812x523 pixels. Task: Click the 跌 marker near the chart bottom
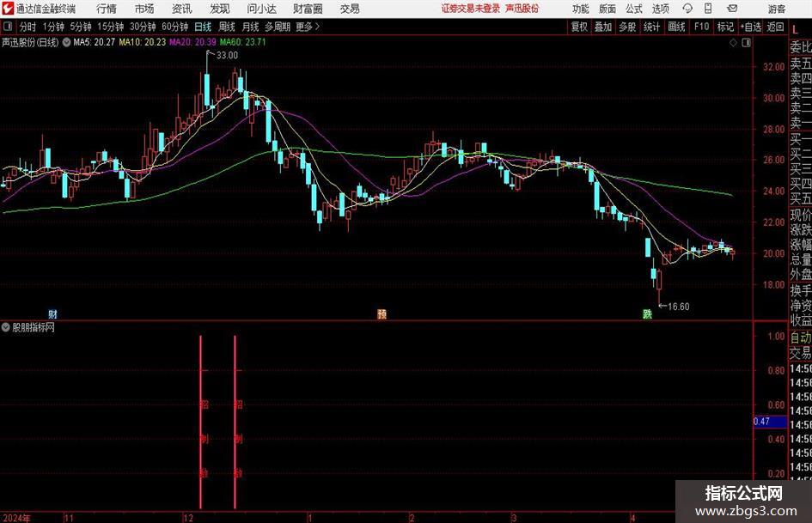coord(647,313)
